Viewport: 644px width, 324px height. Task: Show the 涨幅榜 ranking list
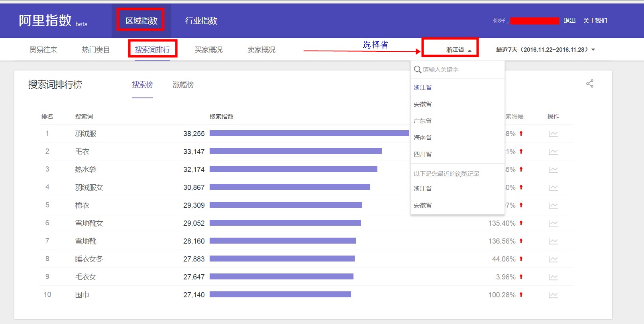click(183, 85)
